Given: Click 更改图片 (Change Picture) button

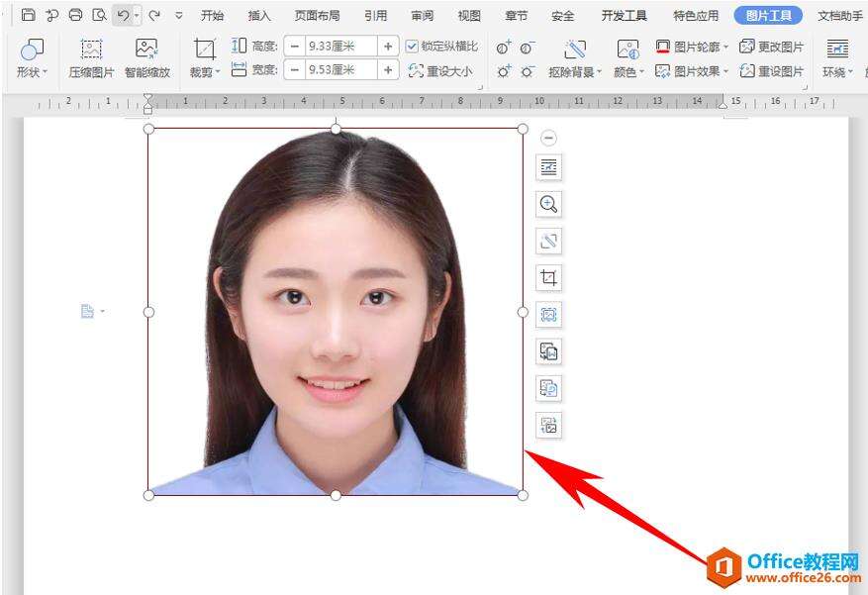Looking at the screenshot, I should click(x=771, y=47).
